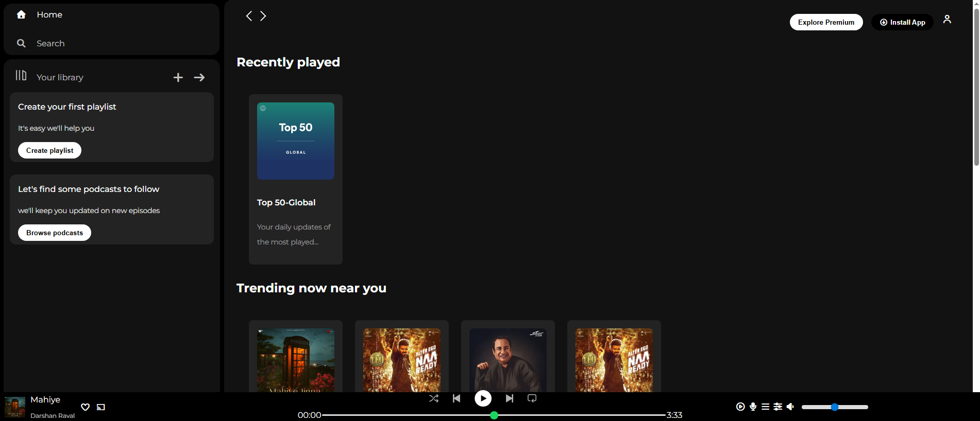Toggle shuffle playback
This screenshot has width=980, height=421.
(x=434, y=398)
